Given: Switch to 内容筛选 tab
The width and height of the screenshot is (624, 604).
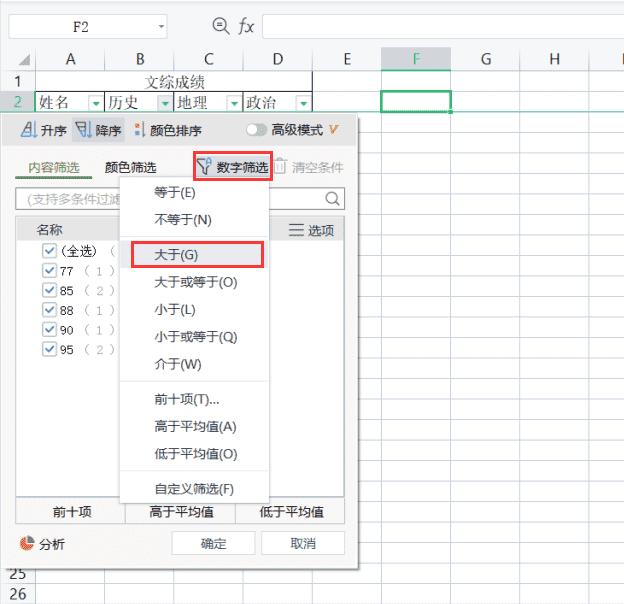Looking at the screenshot, I should click(x=54, y=168).
